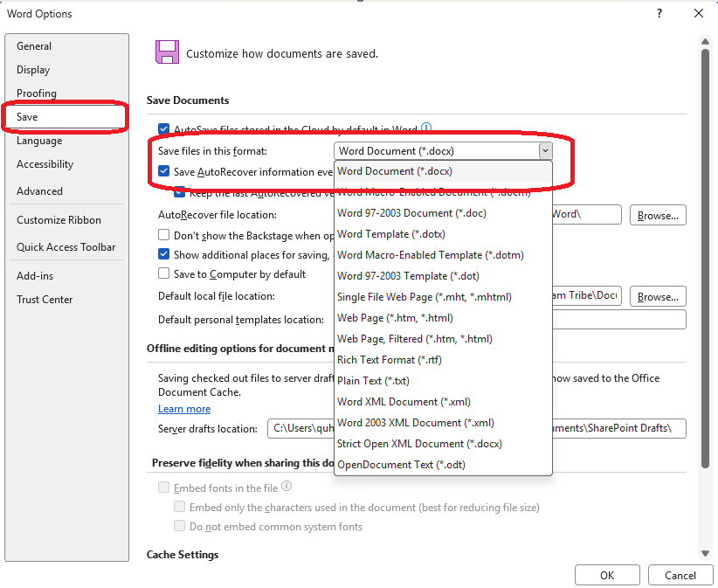Open Language options
This screenshot has width=718, height=588.
(x=66, y=141)
